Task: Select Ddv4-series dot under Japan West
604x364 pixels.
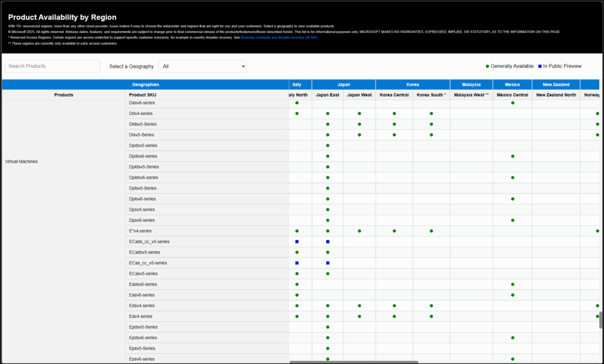Action: tap(359, 114)
